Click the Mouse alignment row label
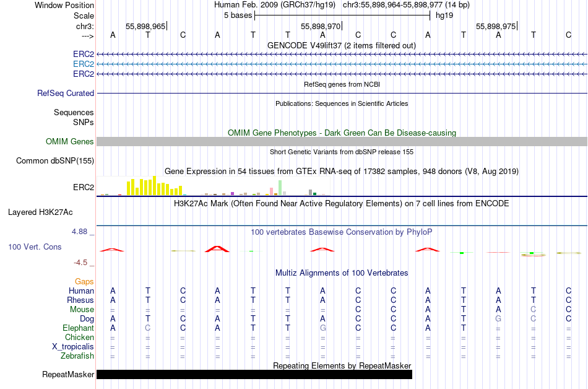Image resolution: width=588 pixels, height=389 pixels. coord(82,310)
